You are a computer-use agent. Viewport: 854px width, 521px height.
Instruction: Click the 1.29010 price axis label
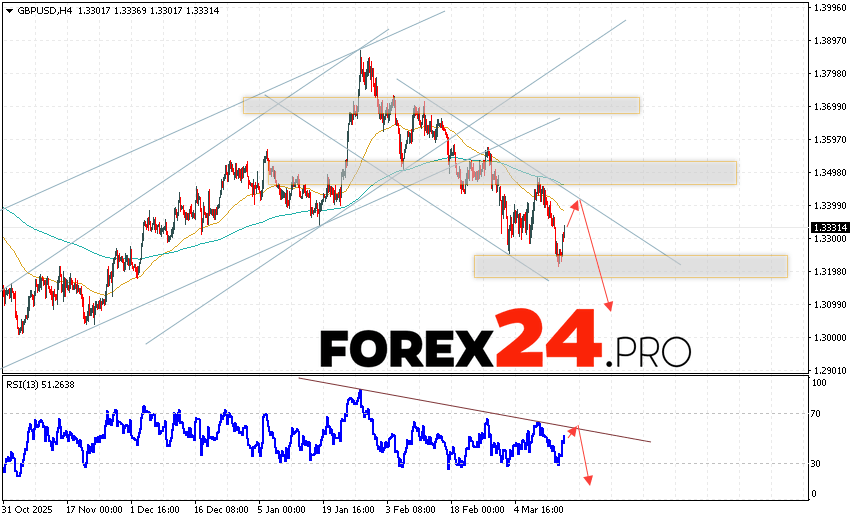pos(830,371)
